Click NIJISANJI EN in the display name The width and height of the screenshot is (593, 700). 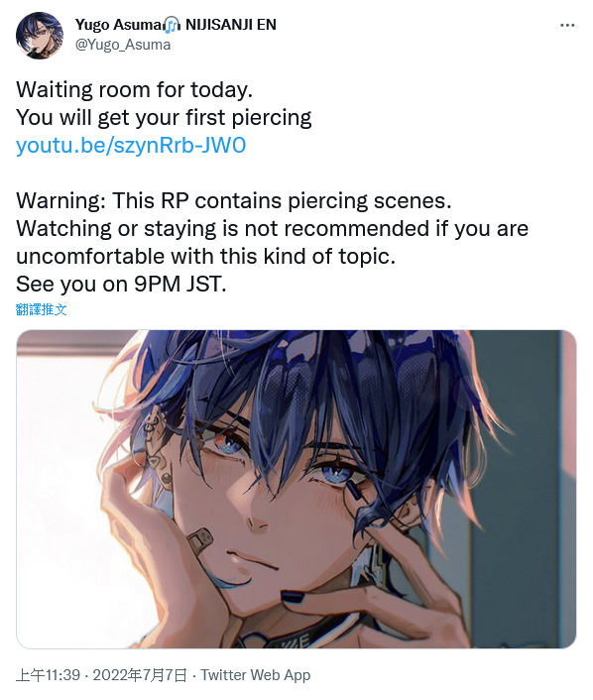pos(231,25)
